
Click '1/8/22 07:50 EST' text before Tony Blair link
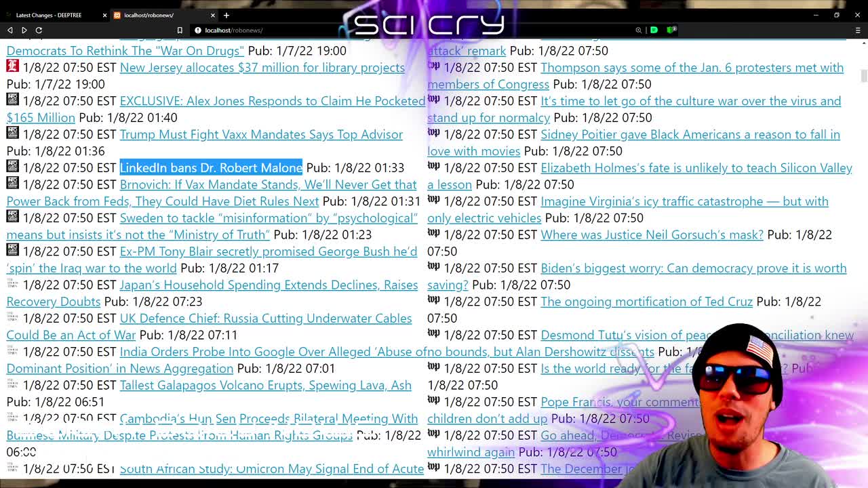[x=69, y=251]
